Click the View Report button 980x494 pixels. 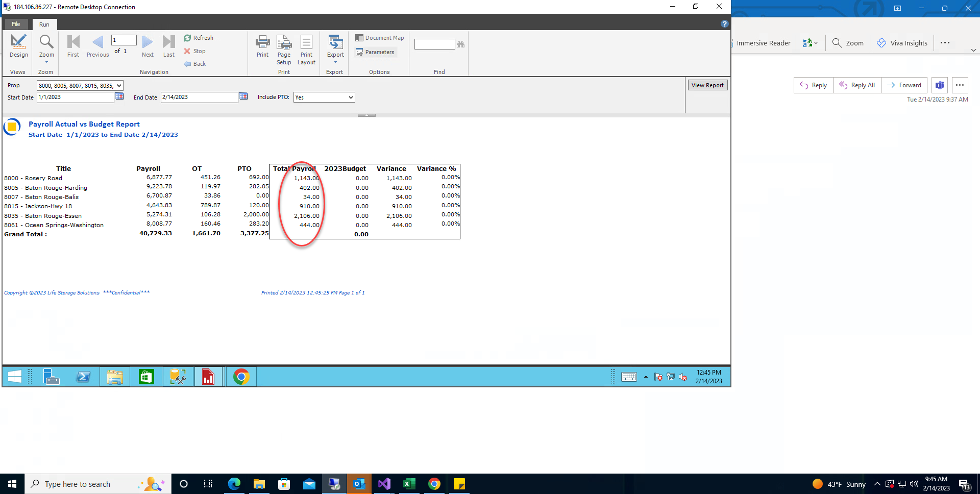point(707,85)
